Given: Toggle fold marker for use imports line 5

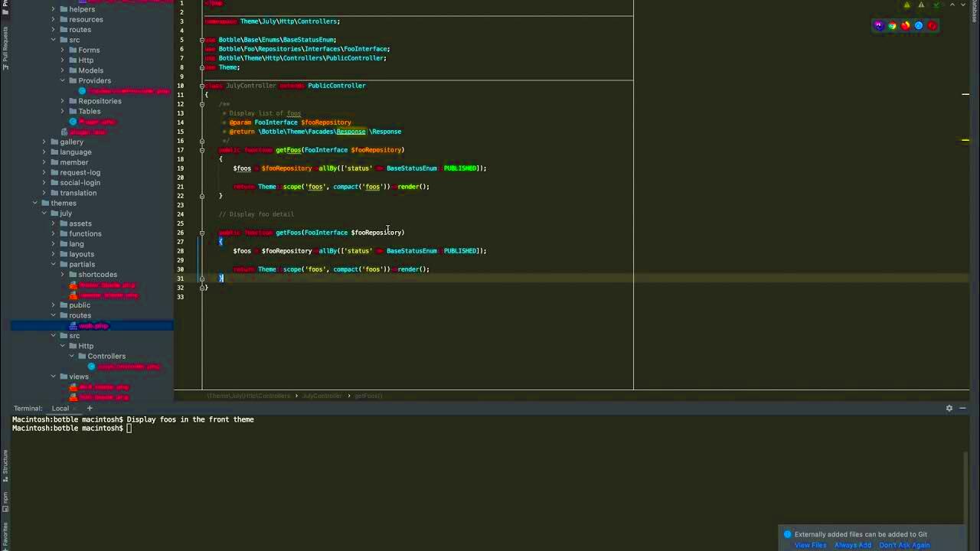Looking at the screenshot, I should tap(202, 40).
